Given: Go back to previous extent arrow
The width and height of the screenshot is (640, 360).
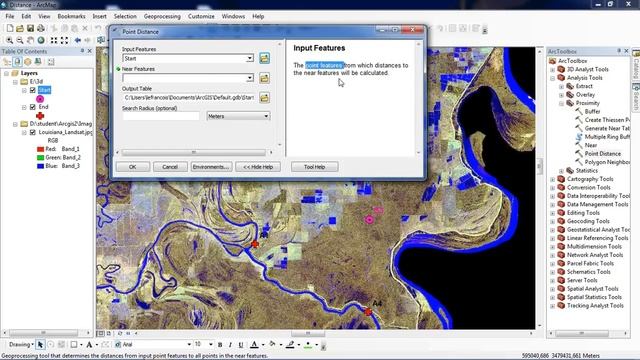Looking at the screenshot, I should (x=78, y=40).
